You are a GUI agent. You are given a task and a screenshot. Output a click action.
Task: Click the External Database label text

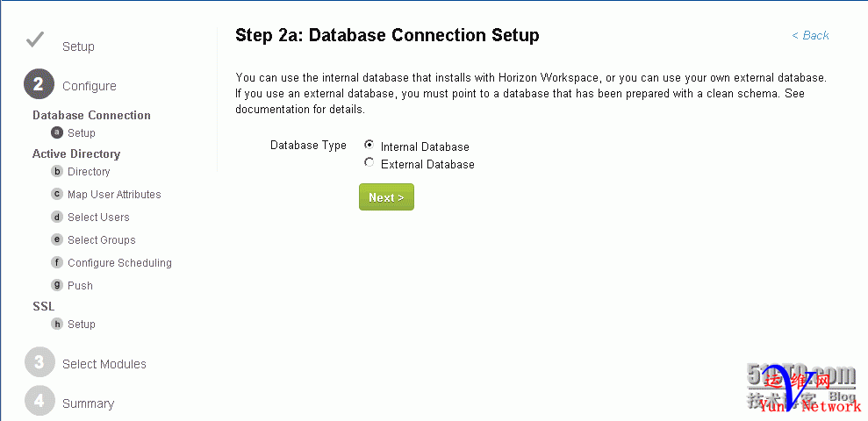[427, 164]
